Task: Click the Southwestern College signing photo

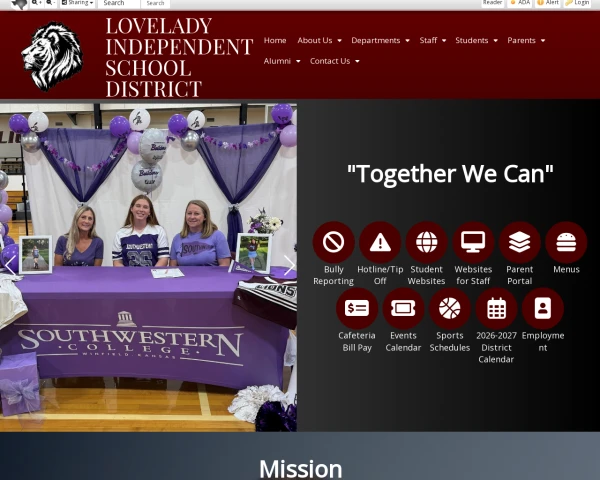Action: coord(148,267)
